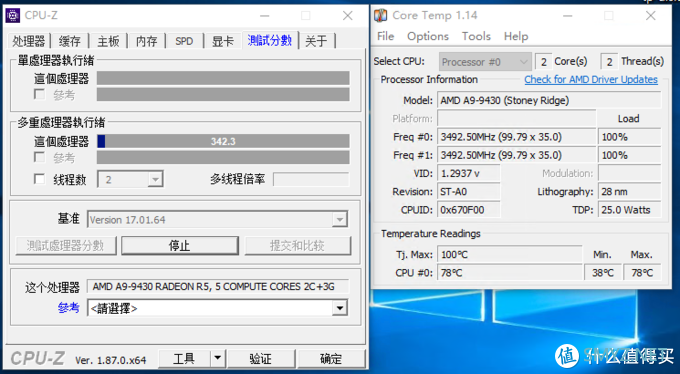
Task: Click the Lithography value 28 nm
Action: click(x=629, y=192)
